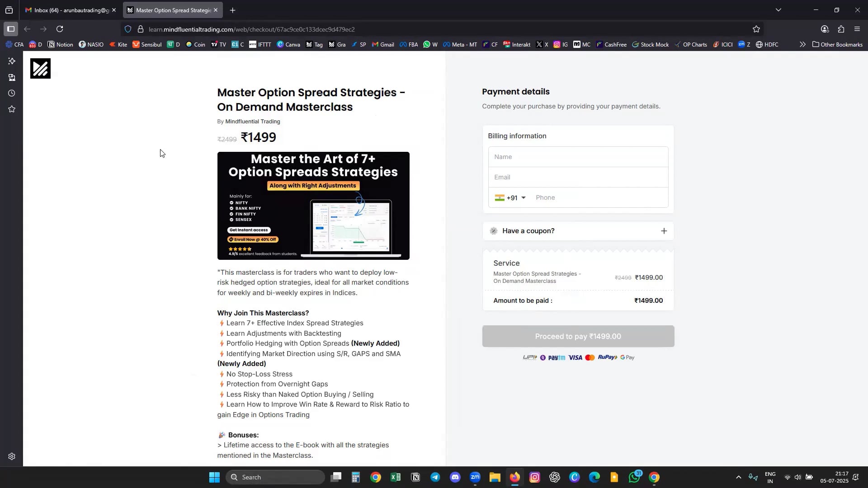This screenshot has height=488, width=868.
Task: Open the Canva bookmark
Action: (288, 44)
